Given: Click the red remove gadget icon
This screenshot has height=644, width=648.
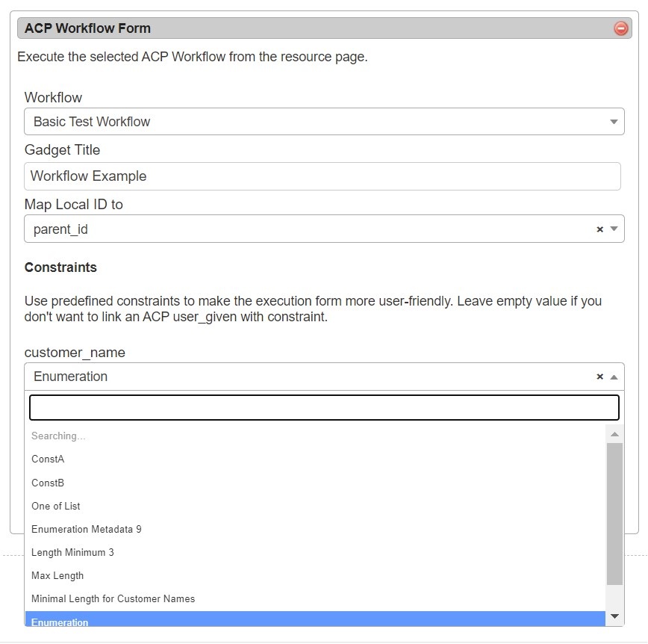Looking at the screenshot, I should click(x=620, y=28).
